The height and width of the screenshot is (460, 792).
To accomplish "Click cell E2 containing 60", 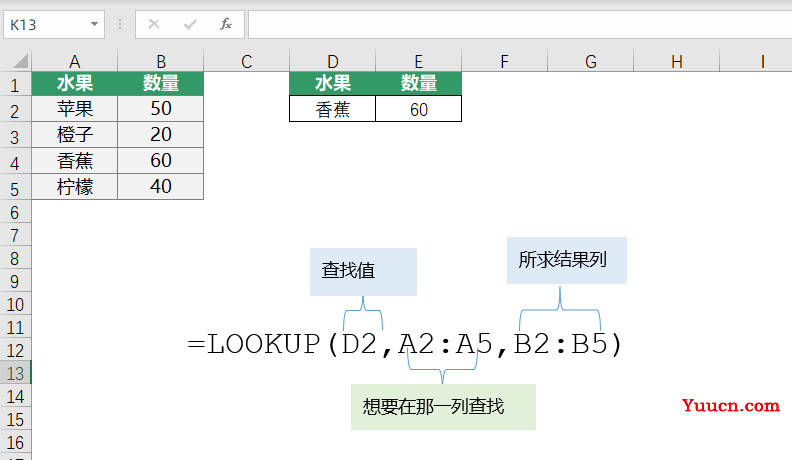I will pos(419,109).
